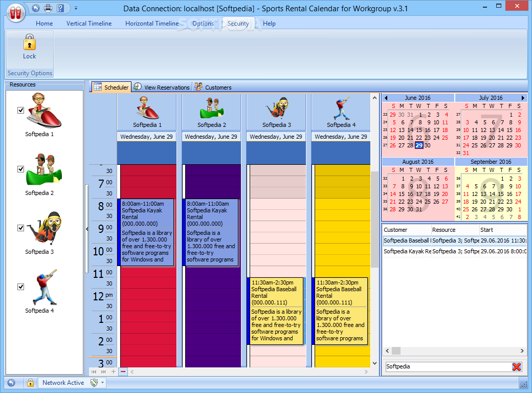Open the Home ribbon tab
Screen dimensions: 532x393
point(45,24)
